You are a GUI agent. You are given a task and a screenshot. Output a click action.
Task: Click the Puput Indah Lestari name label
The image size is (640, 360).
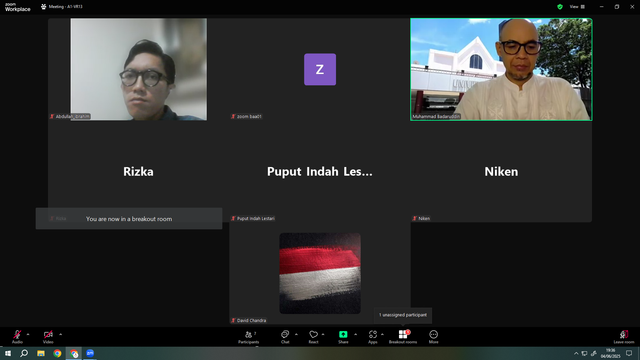pyautogui.click(x=253, y=218)
